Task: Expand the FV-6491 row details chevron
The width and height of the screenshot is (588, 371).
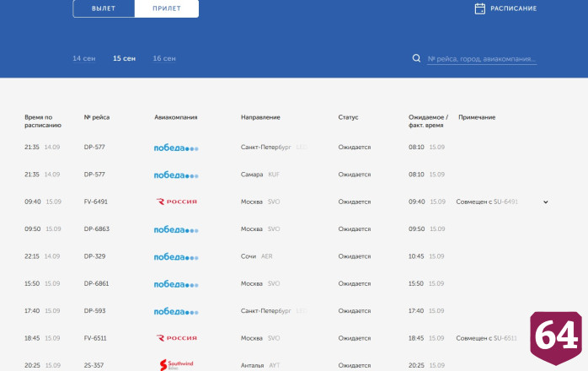Action: tap(546, 202)
